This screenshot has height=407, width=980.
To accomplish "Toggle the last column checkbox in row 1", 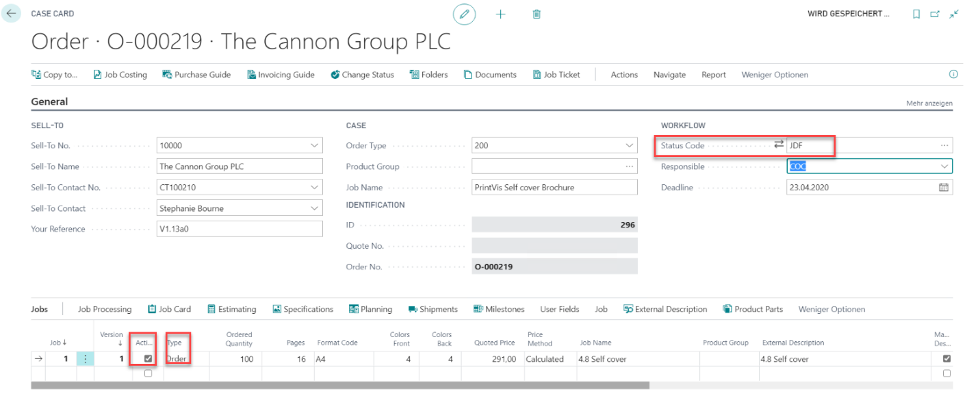I will click(946, 358).
